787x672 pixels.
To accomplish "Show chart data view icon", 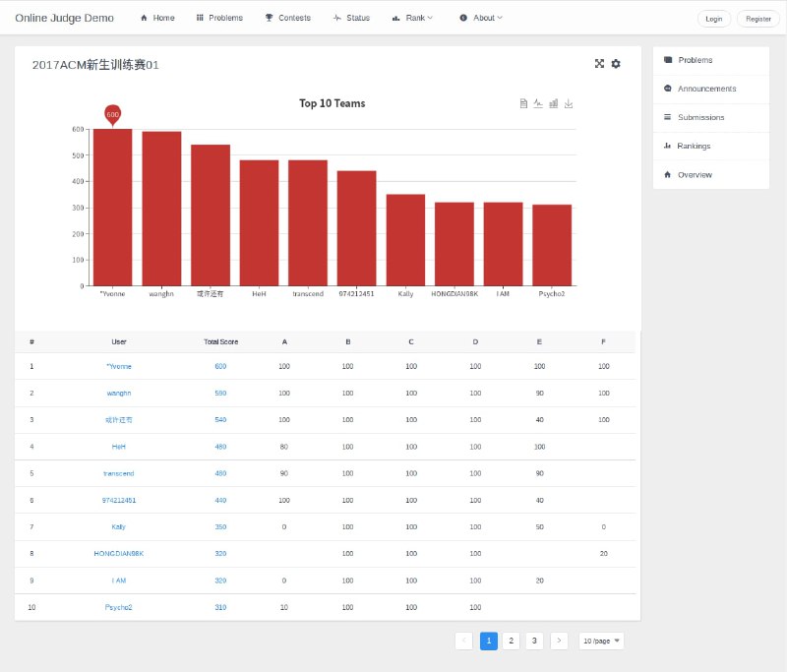I will click(523, 103).
